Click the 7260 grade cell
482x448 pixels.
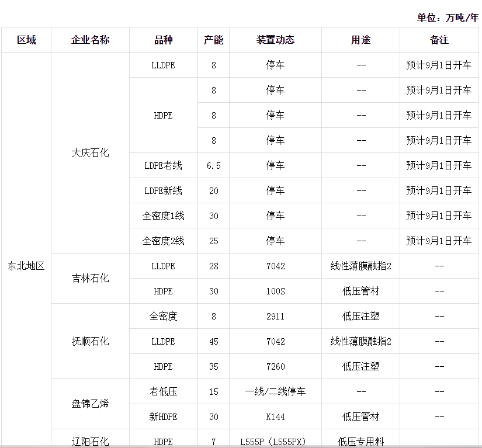pos(275,367)
